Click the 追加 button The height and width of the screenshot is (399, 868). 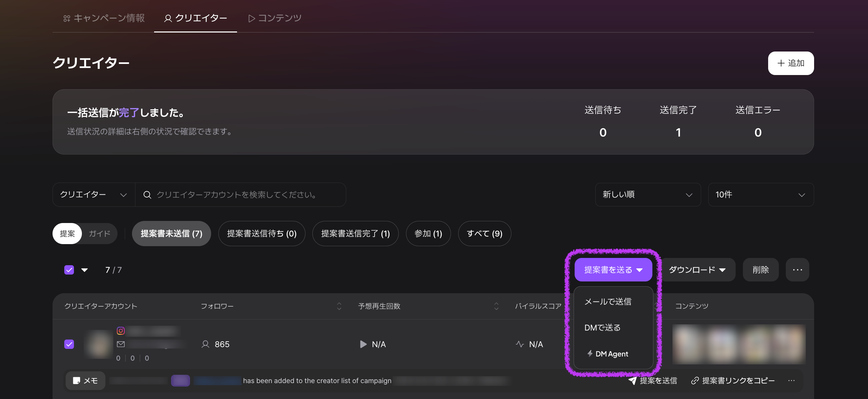point(791,63)
